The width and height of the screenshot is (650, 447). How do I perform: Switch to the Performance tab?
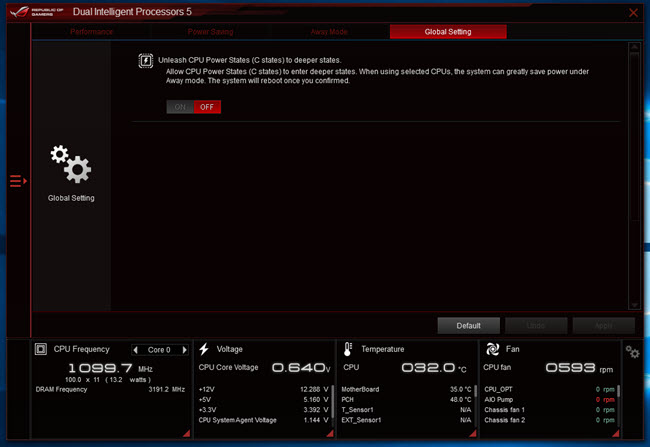91,32
